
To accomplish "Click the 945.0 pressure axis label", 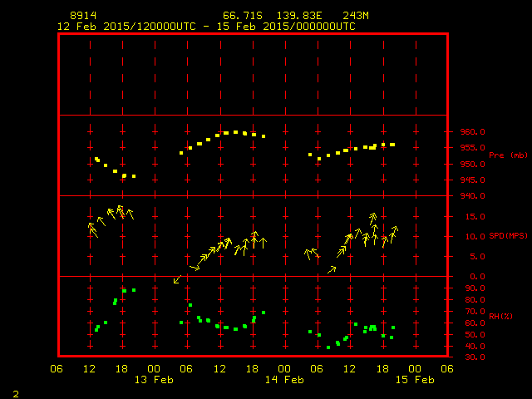I will [x=473, y=180].
